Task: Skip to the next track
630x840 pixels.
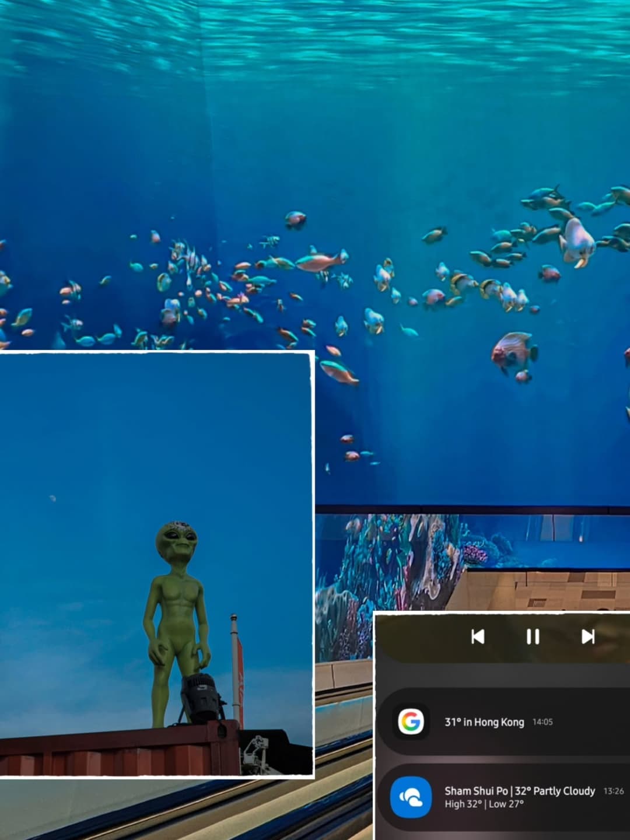Action: coord(588,636)
